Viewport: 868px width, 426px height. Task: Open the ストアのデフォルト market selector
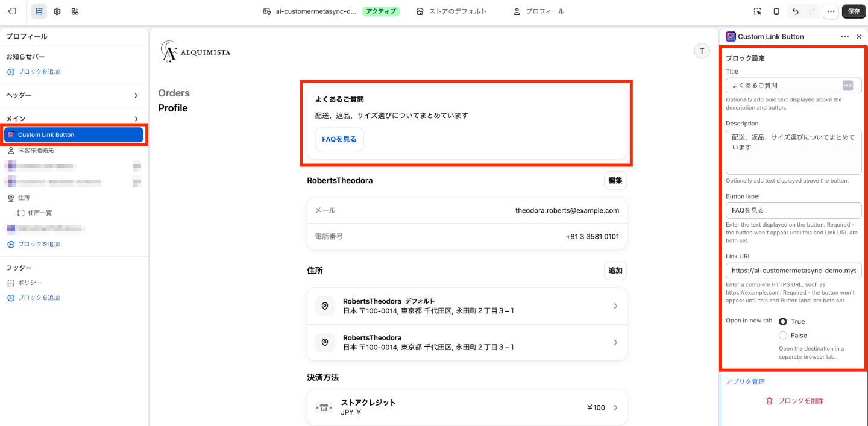pos(451,11)
